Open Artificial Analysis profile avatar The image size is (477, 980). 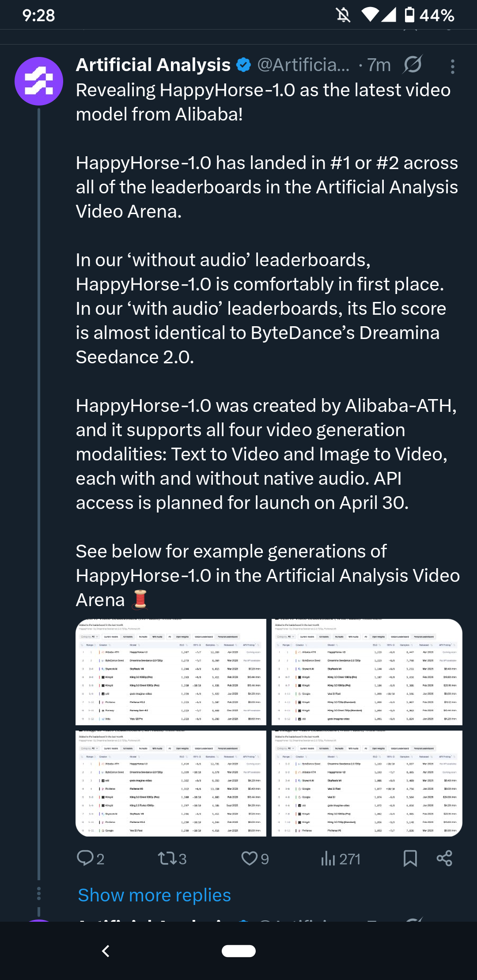point(39,81)
